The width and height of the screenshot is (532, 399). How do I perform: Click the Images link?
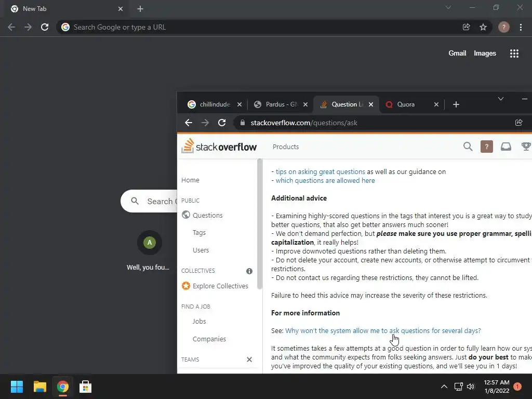click(x=485, y=54)
